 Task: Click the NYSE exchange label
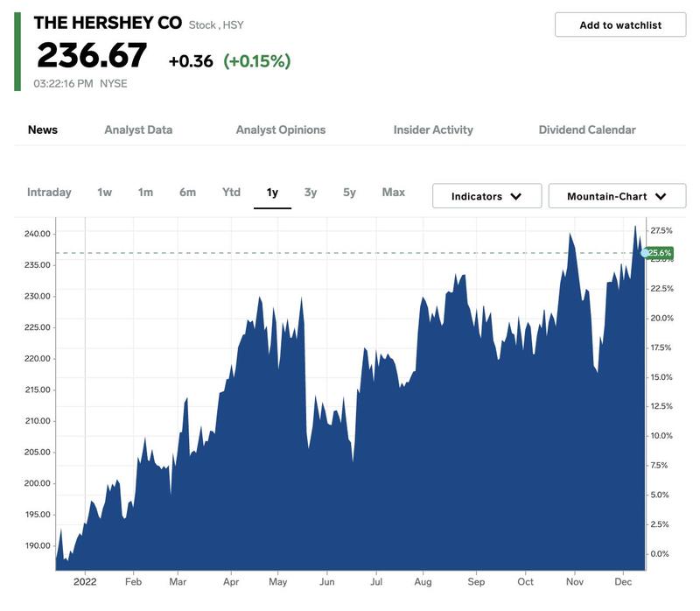114,83
